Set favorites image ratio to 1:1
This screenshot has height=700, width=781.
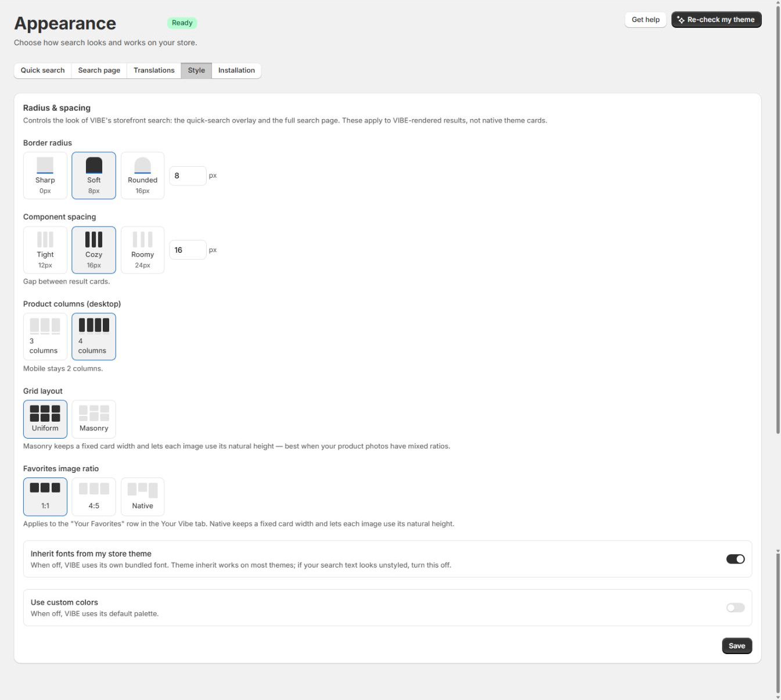tap(45, 497)
